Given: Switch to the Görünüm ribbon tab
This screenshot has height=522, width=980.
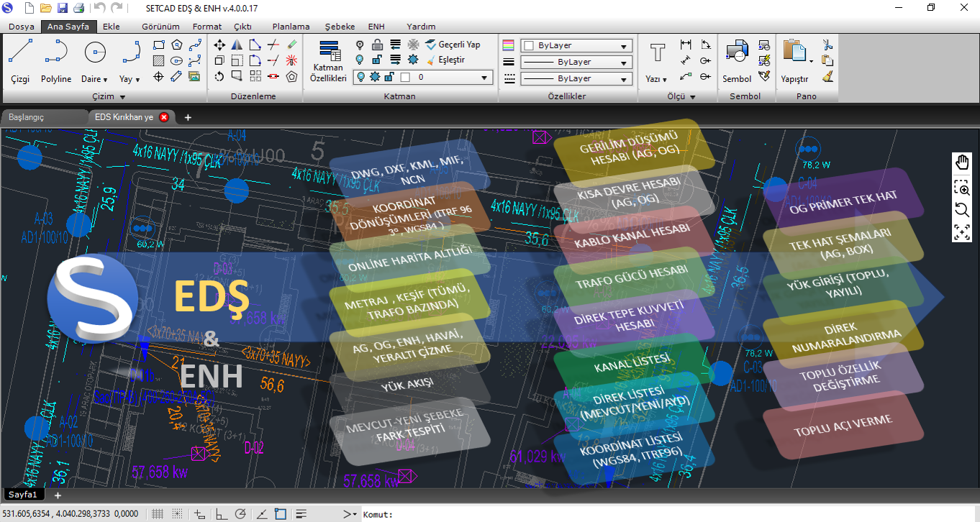Looking at the screenshot, I should click(160, 27).
